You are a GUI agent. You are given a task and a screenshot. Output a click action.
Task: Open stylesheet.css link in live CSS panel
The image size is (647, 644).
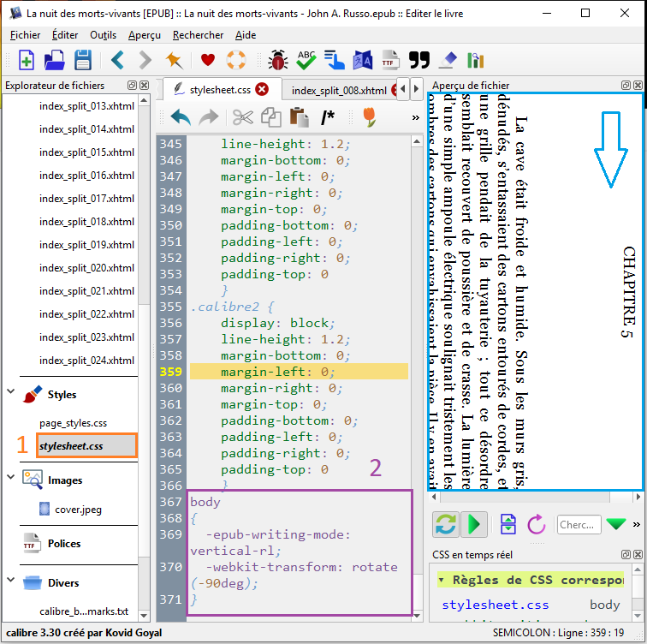click(495, 605)
